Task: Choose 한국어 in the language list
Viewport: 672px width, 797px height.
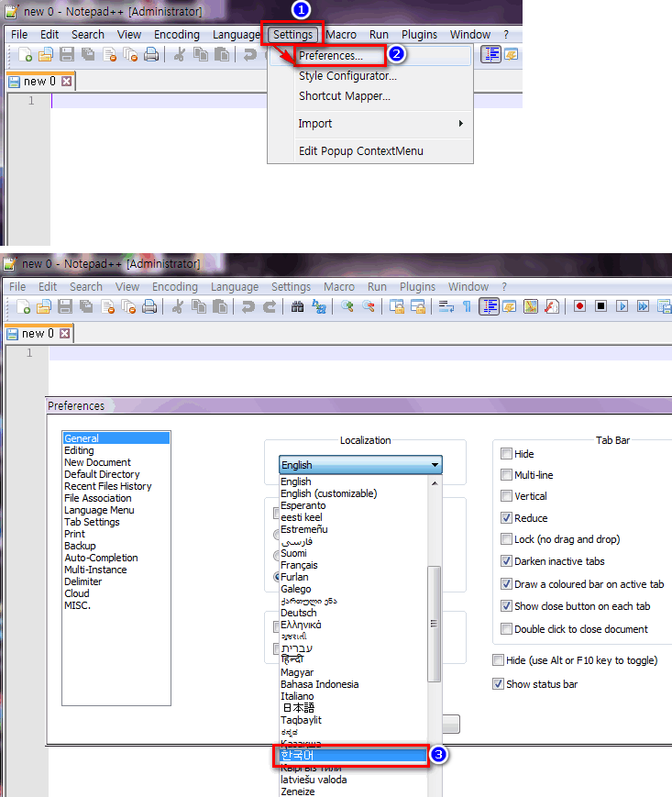Action: [x=353, y=756]
